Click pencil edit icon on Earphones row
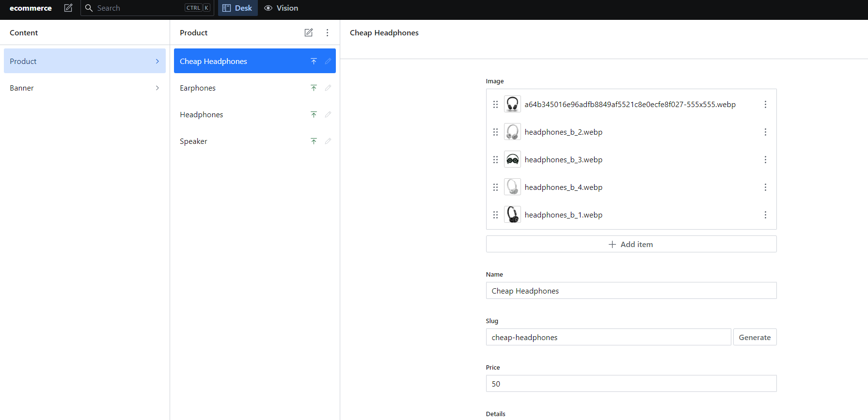Viewport: 868px width, 420px height. (x=328, y=88)
